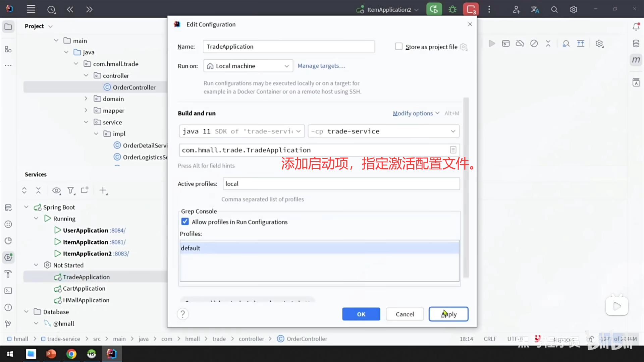Click the green Rerun ItemApplication2 button

tap(434, 9)
